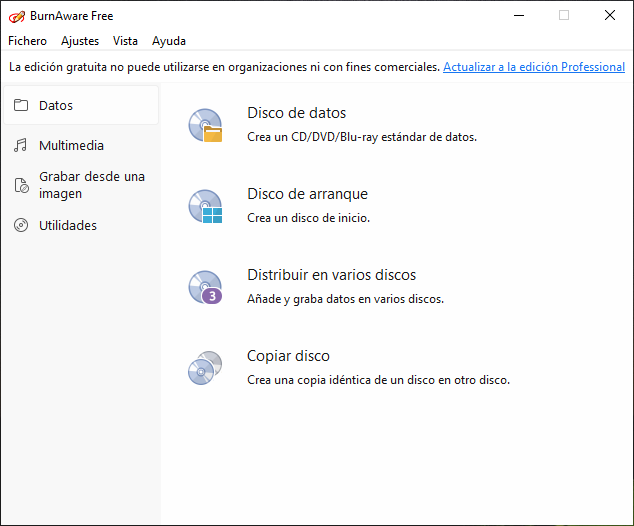This screenshot has width=634, height=526.
Task: Click the folder icon beside Datos
Action: [21, 105]
